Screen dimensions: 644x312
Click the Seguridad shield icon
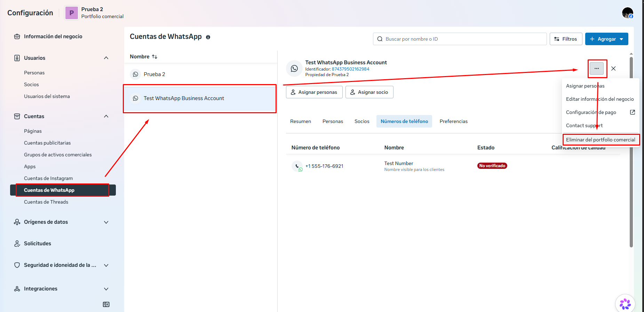point(17,265)
